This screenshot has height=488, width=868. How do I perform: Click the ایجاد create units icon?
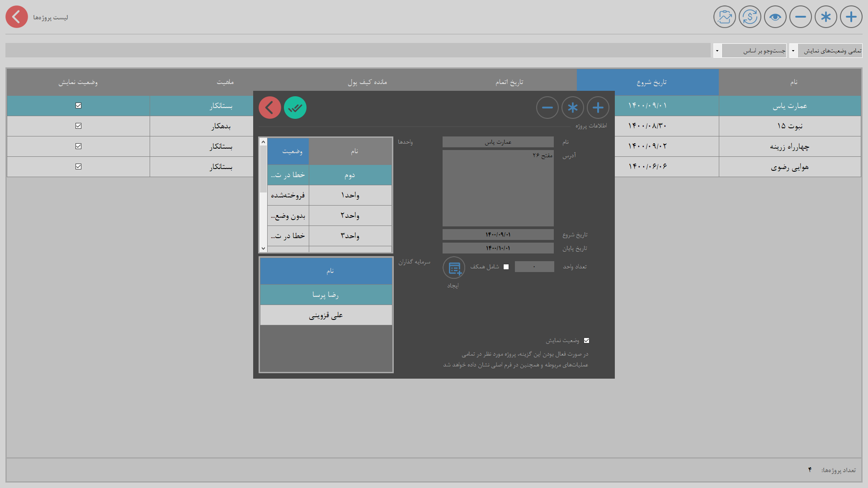(454, 268)
